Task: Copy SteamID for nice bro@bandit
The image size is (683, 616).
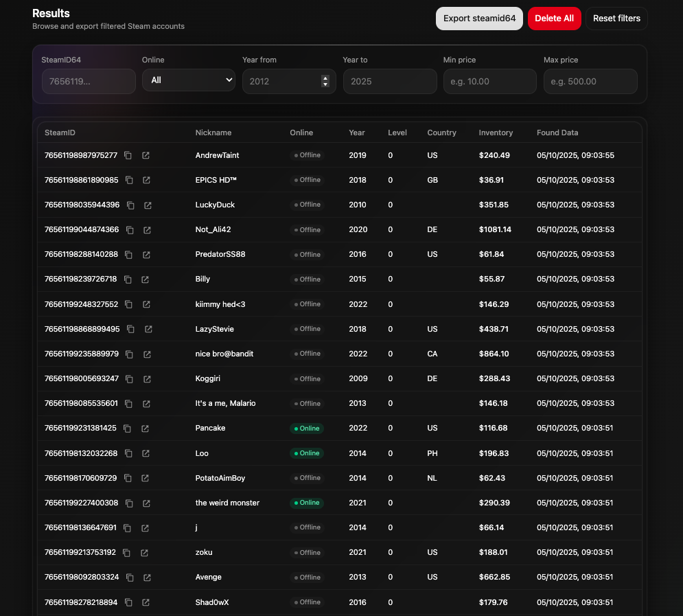Action: point(129,354)
